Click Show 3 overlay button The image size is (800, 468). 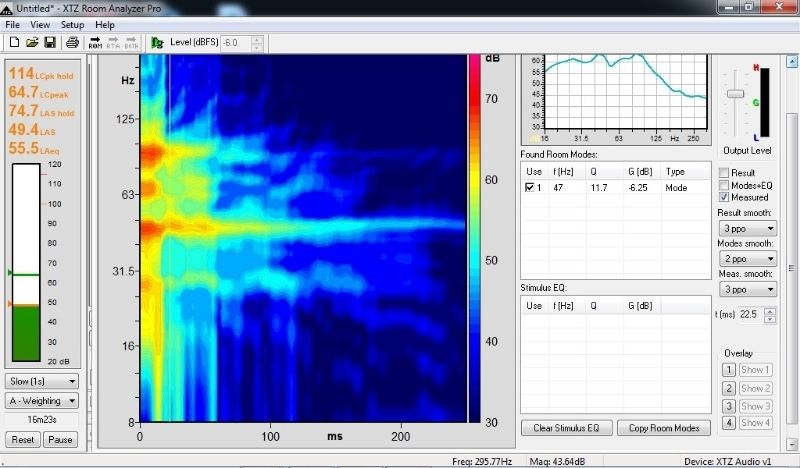(x=755, y=406)
